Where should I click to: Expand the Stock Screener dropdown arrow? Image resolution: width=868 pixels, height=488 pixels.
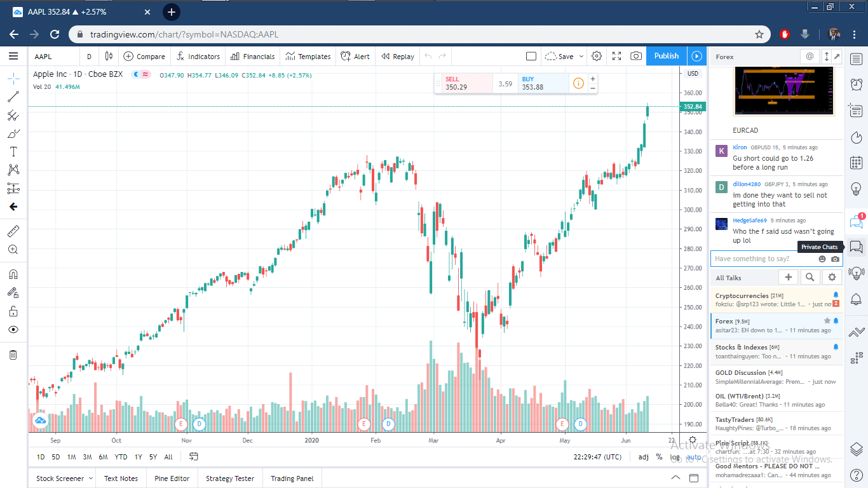tap(91, 478)
